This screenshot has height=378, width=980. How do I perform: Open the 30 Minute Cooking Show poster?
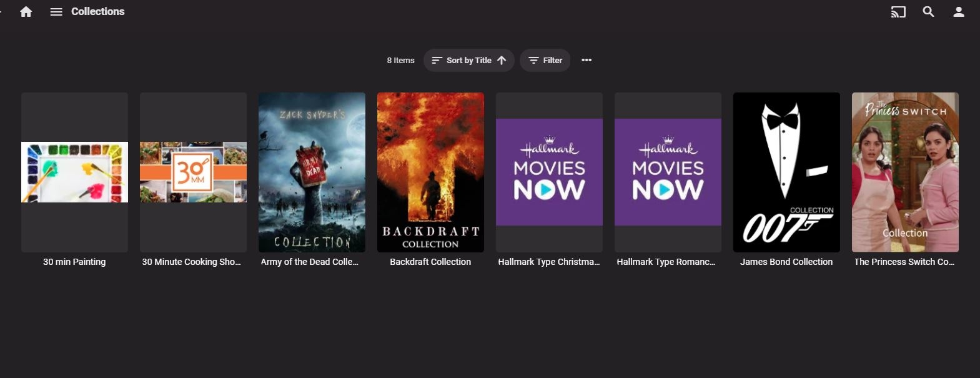193,172
